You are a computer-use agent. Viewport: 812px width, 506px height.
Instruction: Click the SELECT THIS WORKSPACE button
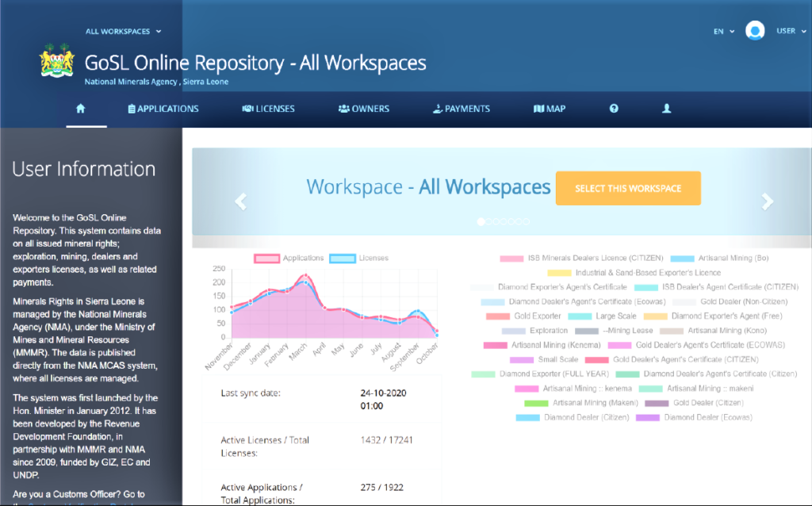(628, 189)
